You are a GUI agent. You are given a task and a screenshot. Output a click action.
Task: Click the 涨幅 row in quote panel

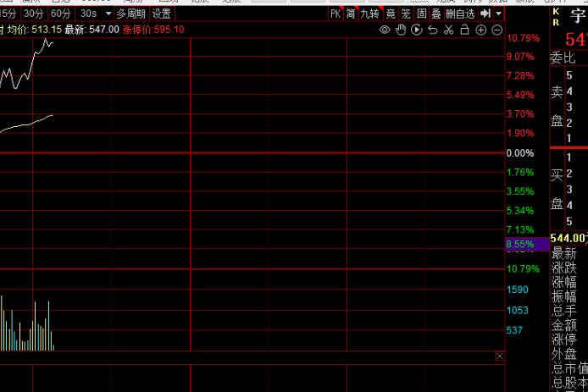tap(564, 282)
